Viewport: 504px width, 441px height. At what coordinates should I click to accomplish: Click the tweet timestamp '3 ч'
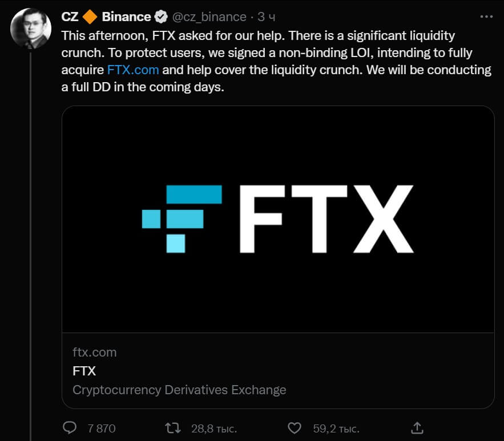(x=267, y=17)
